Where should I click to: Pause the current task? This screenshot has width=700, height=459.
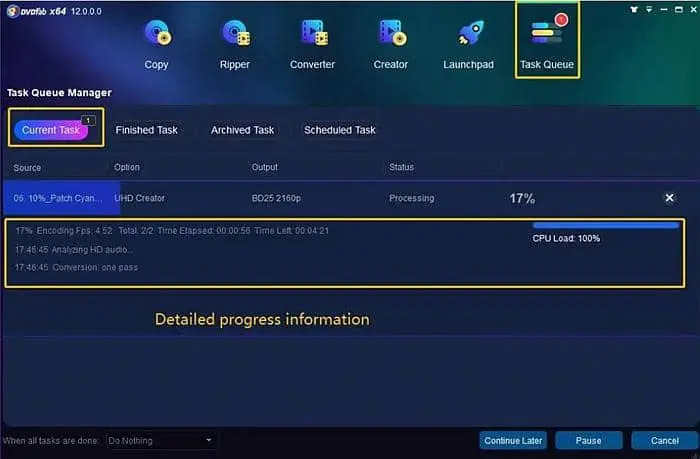[x=588, y=441]
